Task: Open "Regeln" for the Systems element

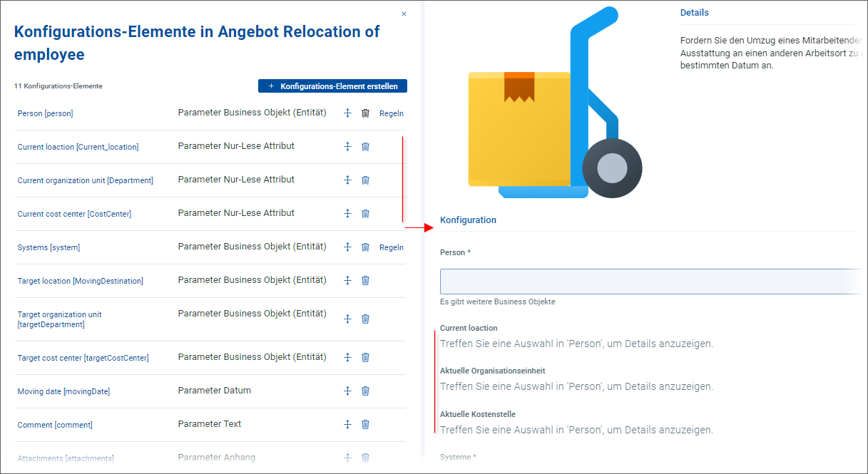Action: tap(391, 247)
